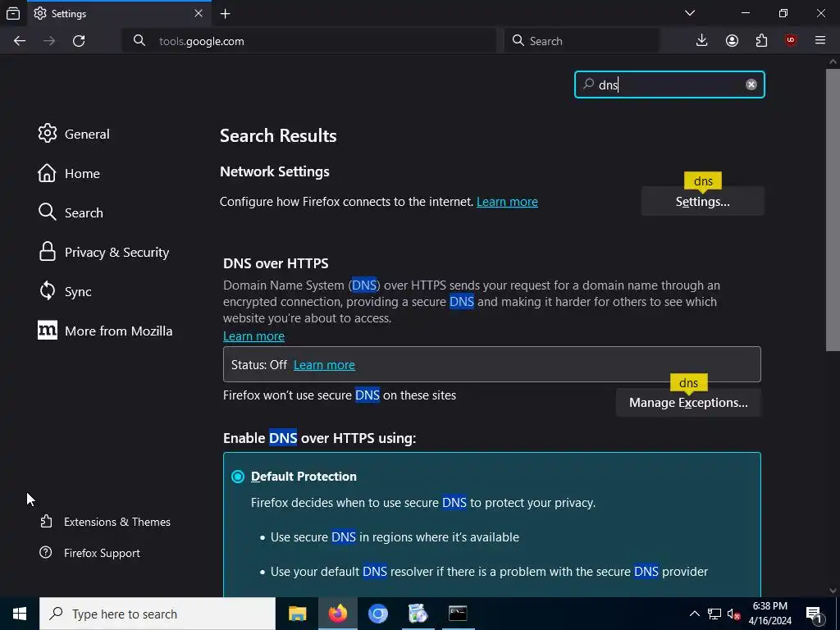Reload the current page

click(79, 41)
